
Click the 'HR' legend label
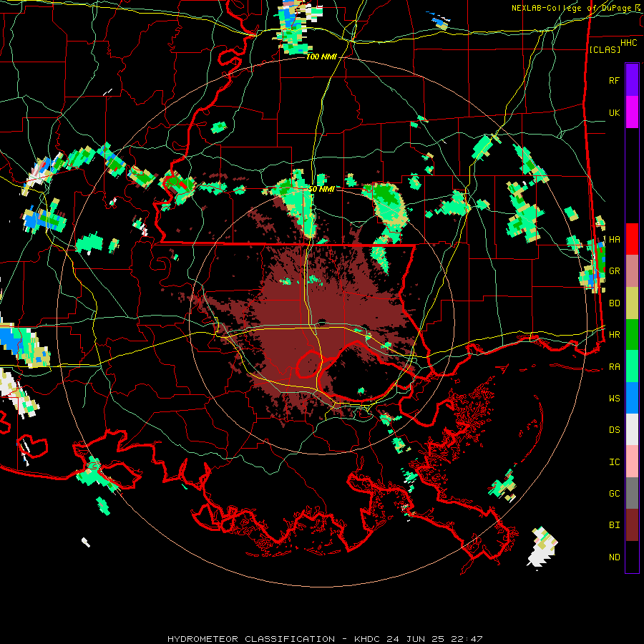click(x=614, y=335)
